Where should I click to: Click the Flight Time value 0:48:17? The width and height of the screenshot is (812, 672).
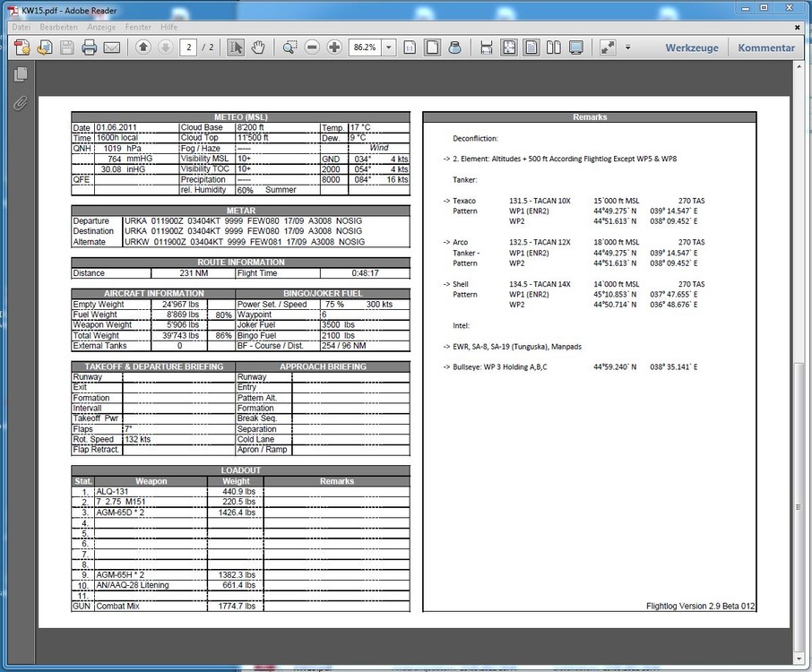coord(365,273)
